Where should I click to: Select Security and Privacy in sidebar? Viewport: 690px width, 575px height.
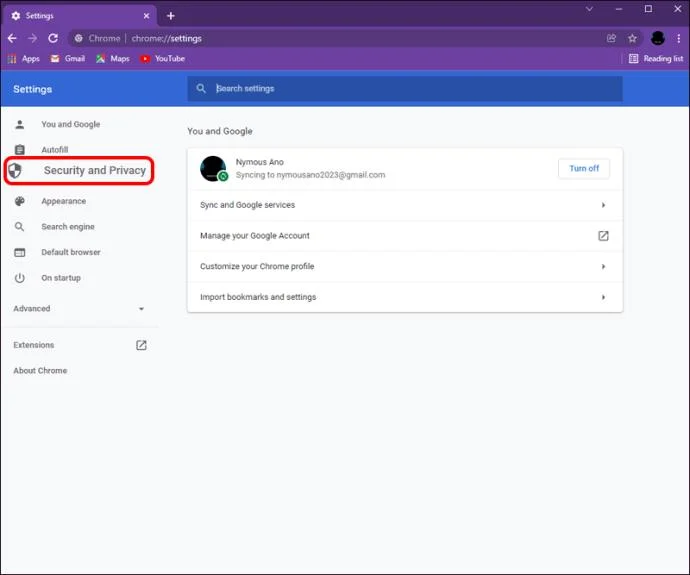79,171
